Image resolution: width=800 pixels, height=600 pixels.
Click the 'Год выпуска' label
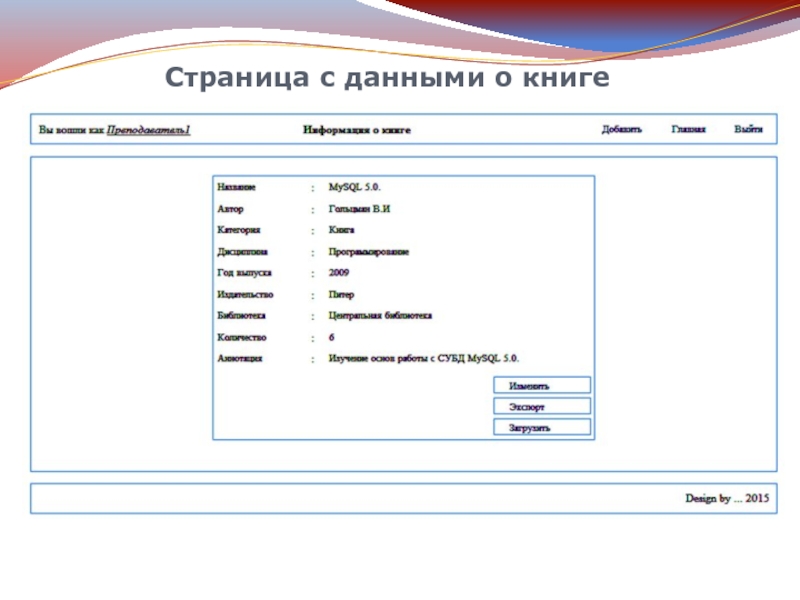pos(244,273)
